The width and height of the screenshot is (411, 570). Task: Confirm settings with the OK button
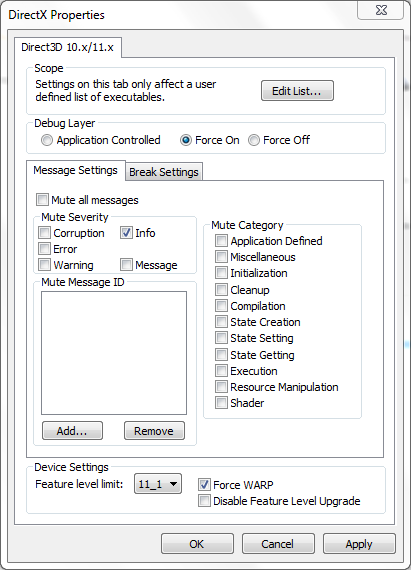[x=197, y=544]
